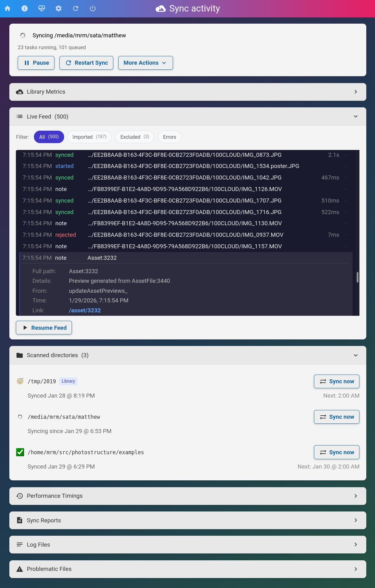Viewport: 375px width, 588px height.
Task: Show only Errors in the feed
Action: [170, 137]
